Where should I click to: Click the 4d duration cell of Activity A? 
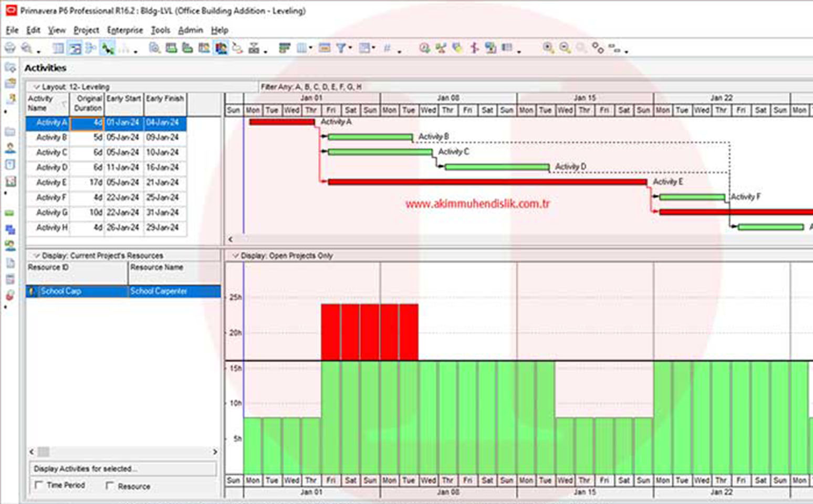pos(87,123)
